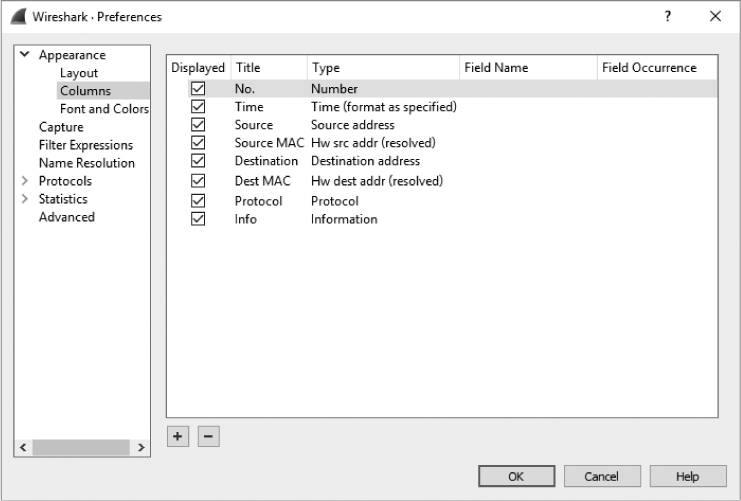This screenshot has height=501, width=741.
Task: Disable the Protocol column checkbox
Action: [x=198, y=201]
